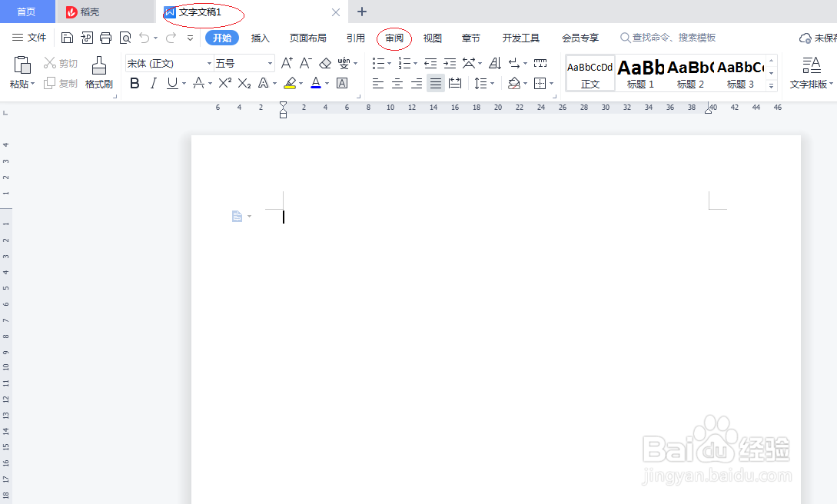Expand numbered list dropdown arrow
Screen dimensions: 837x504
tap(415, 64)
